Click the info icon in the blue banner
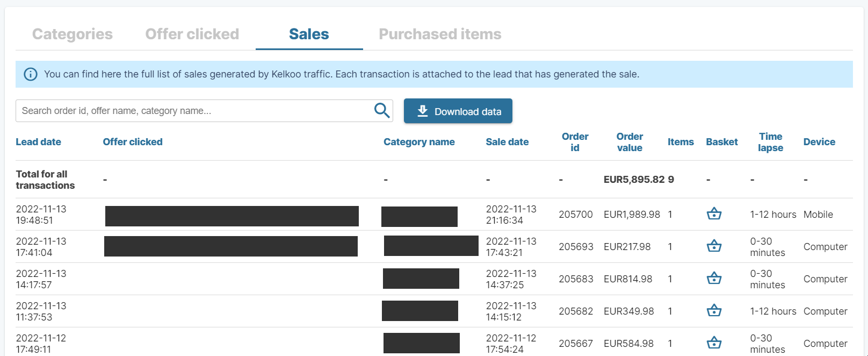The height and width of the screenshot is (356, 868). (x=31, y=74)
